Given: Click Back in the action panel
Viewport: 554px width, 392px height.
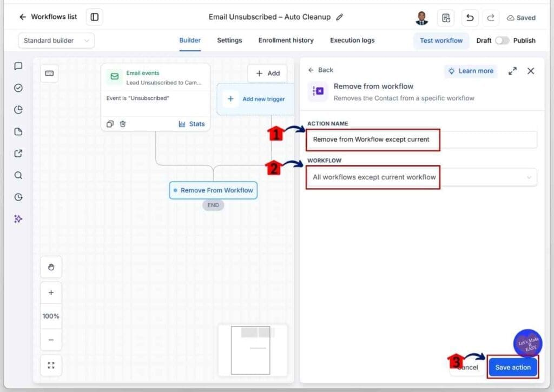Looking at the screenshot, I should point(320,70).
